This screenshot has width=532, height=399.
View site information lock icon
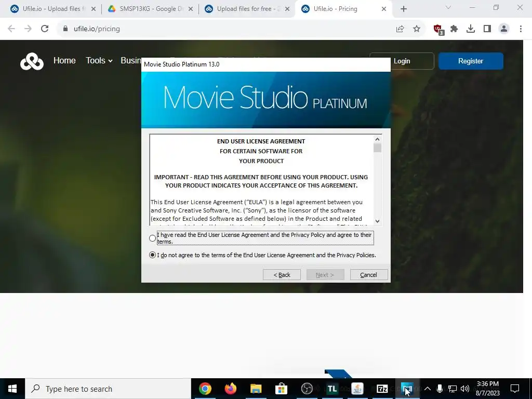point(65,29)
